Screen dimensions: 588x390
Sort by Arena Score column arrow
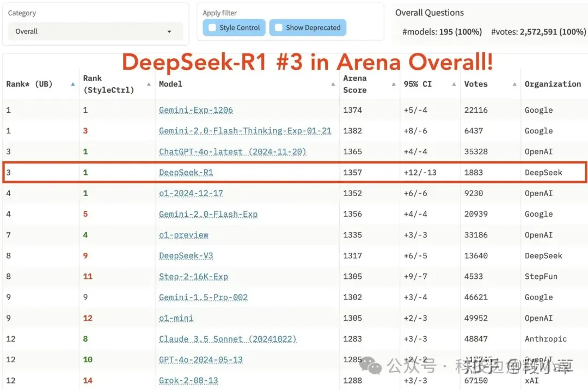click(x=394, y=84)
